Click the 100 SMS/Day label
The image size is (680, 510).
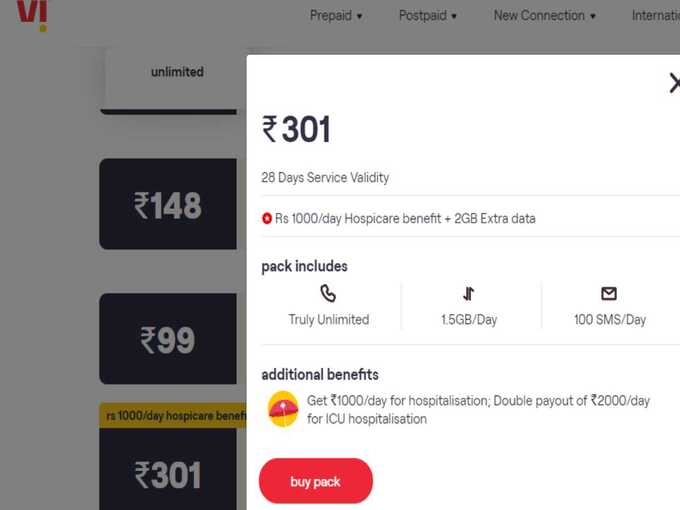click(x=610, y=320)
